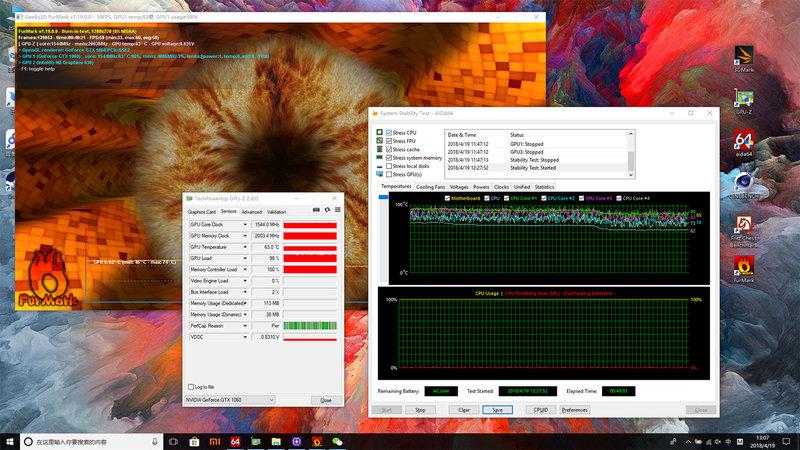Switch to FurMark taskbar icon

pos(317,441)
